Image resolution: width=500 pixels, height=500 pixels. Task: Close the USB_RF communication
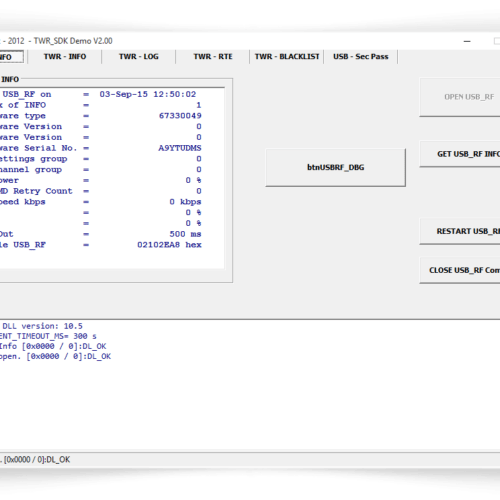click(x=460, y=270)
